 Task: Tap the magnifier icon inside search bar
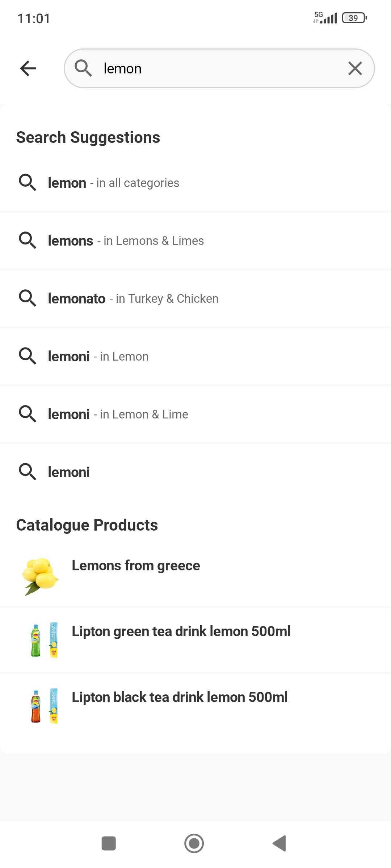(83, 68)
